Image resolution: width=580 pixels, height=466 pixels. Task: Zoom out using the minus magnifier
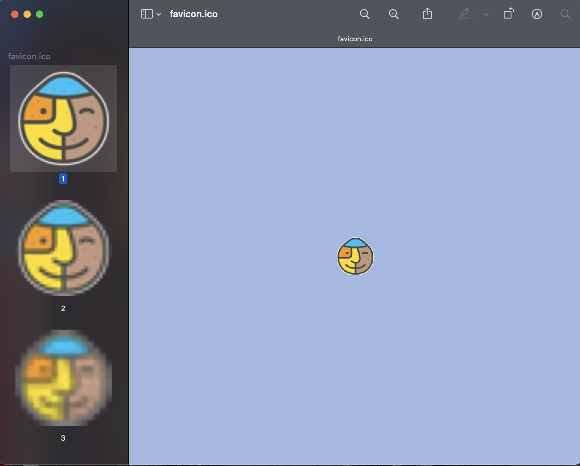pos(364,14)
